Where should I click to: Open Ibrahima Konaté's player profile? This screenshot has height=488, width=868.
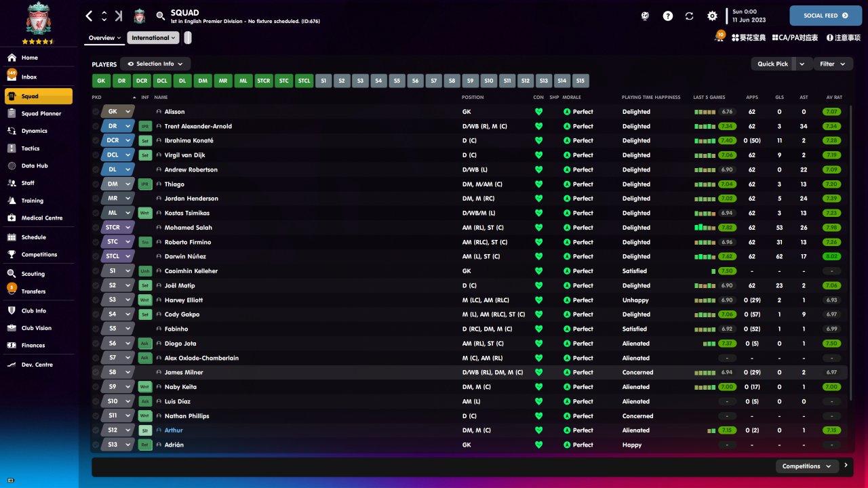(189, 141)
